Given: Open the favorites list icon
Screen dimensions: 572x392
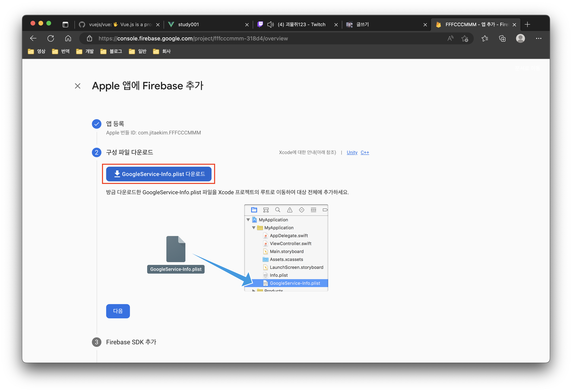Looking at the screenshot, I should 485,38.
